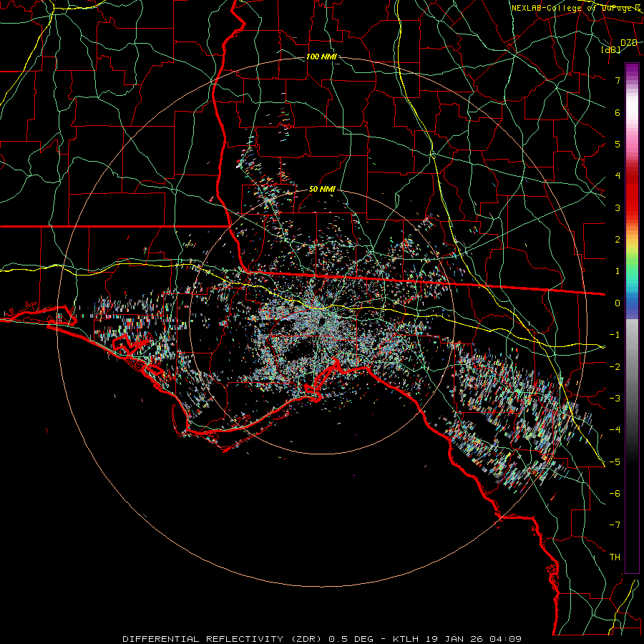
Task: Click the 2 dB scale label
Action: pyautogui.click(x=618, y=240)
